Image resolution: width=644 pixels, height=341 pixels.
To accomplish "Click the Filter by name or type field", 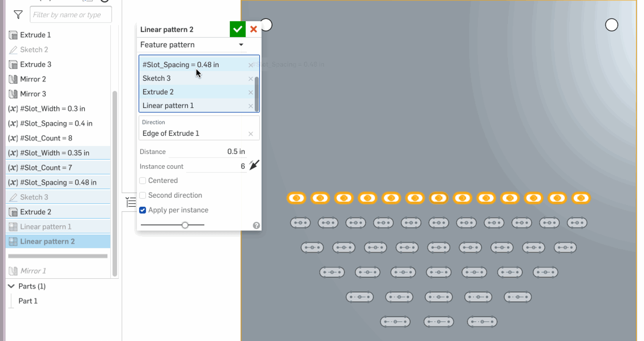I will (x=70, y=15).
